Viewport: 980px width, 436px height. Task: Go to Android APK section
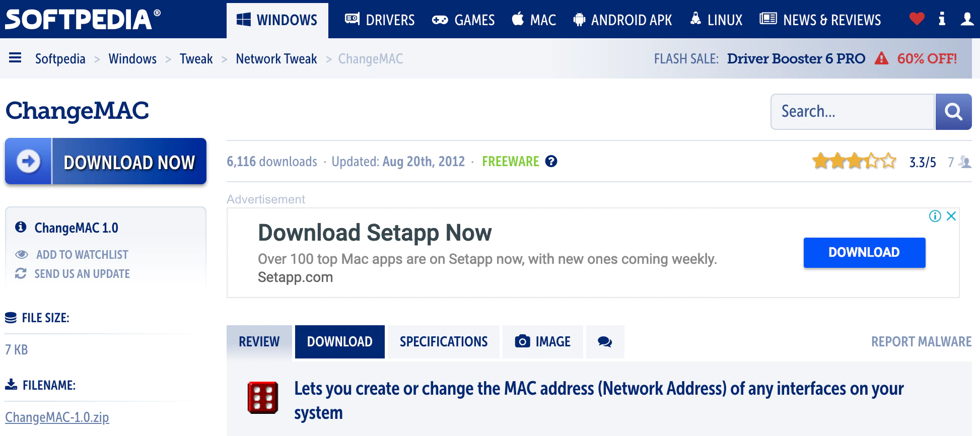tap(622, 20)
